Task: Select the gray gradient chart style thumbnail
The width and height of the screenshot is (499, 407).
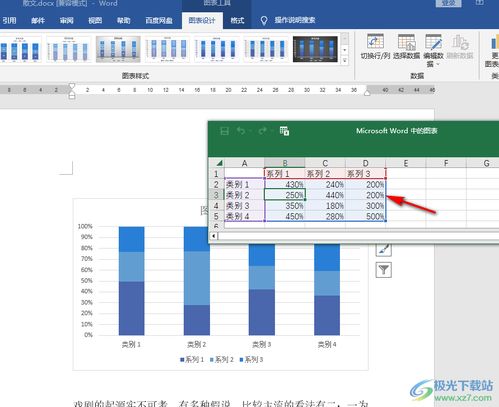Action: [x=118, y=49]
